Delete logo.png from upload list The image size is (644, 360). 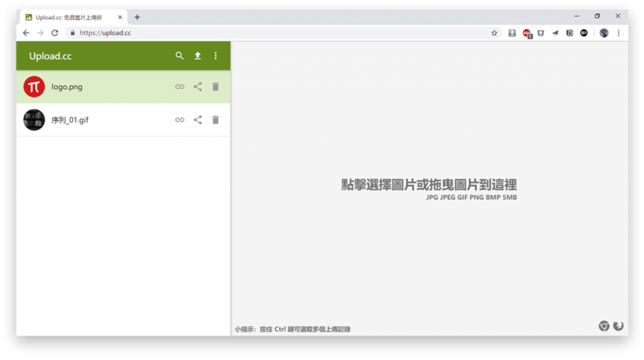[x=216, y=87]
